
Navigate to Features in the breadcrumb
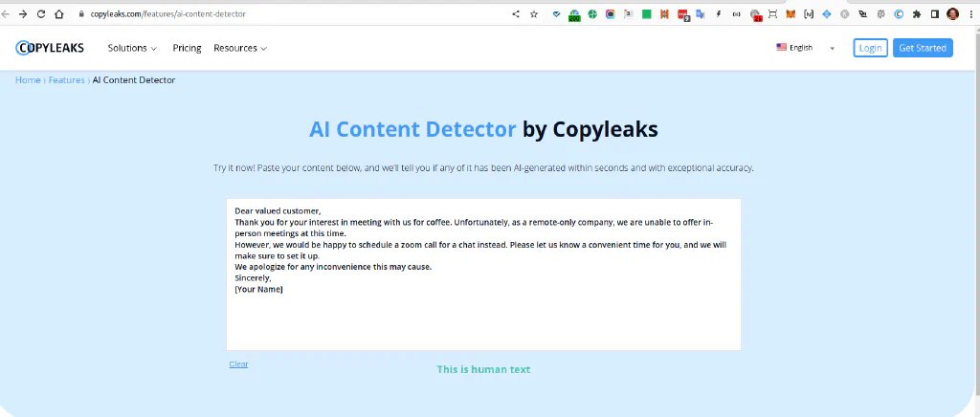66,80
